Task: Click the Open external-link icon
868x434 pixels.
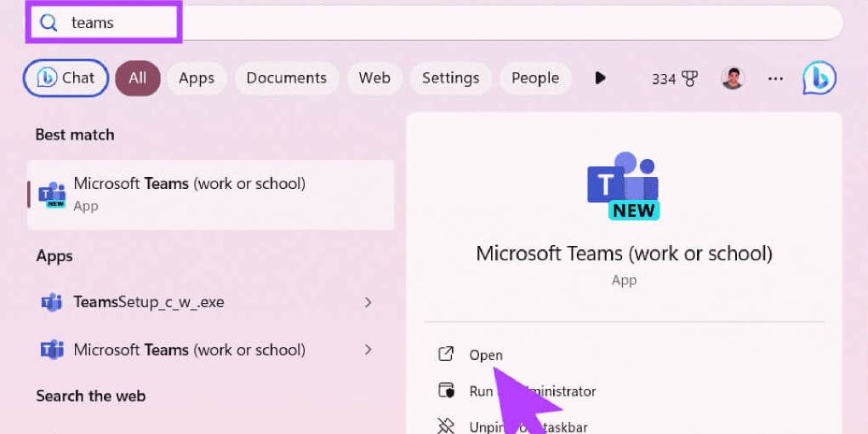Action: click(446, 354)
